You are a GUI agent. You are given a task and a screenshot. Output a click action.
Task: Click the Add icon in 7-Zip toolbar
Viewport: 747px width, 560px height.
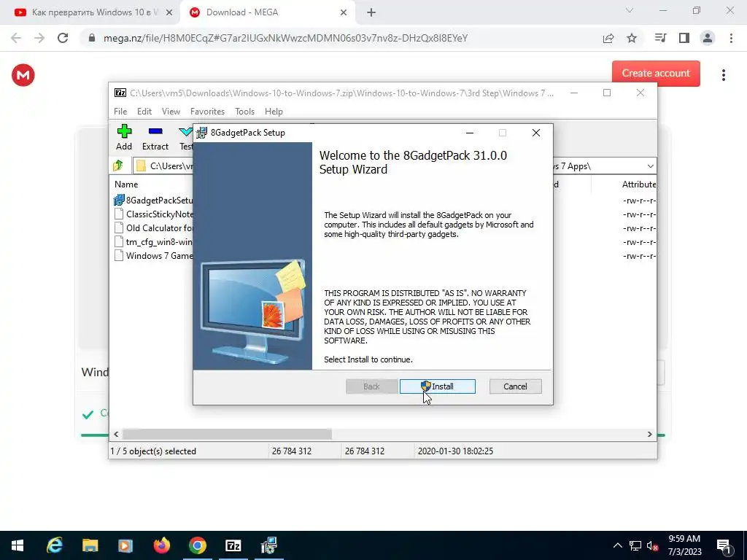coord(124,138)
